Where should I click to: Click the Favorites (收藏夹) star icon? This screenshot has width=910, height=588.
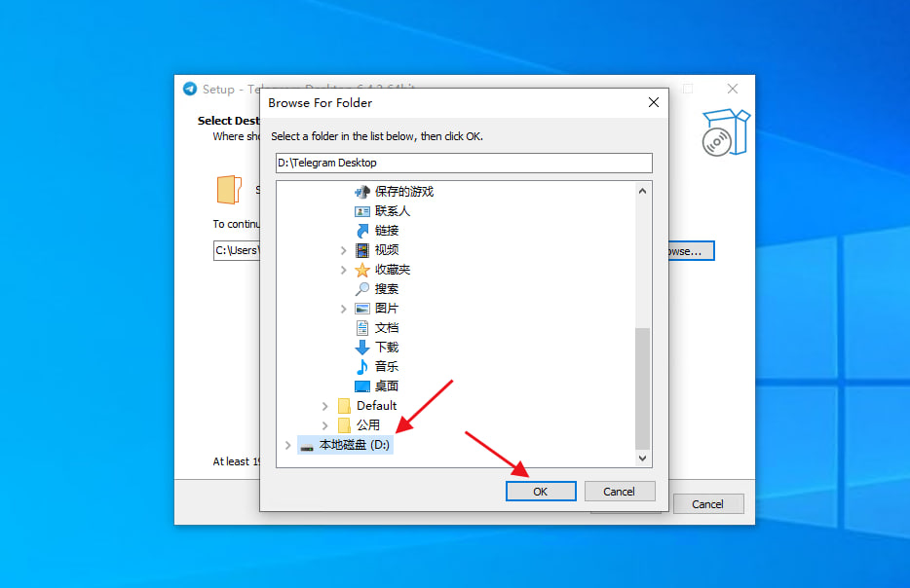(x=362, y=270)
